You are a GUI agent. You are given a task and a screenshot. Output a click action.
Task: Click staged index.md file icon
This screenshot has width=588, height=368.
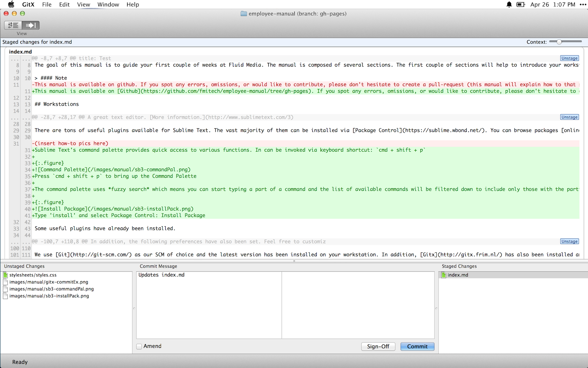click(444, 275)
